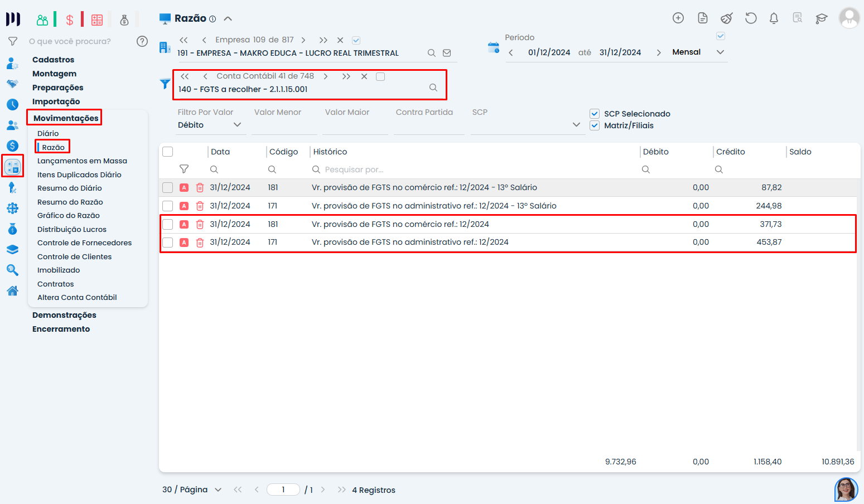The height and width of the screenshot is (504, 864).
Task: Advance period to next month
Action: tap(659, 52)
